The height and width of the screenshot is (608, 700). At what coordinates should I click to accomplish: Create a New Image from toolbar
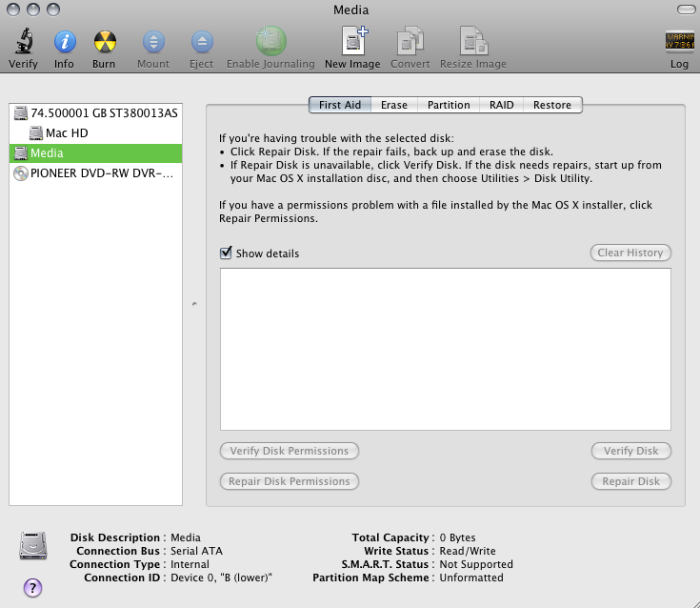click(354, 40)
